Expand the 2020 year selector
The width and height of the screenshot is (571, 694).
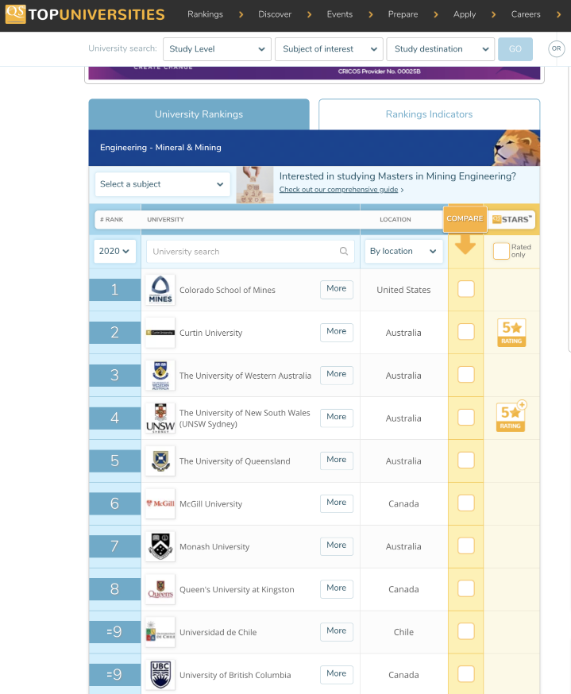[115, 251]
